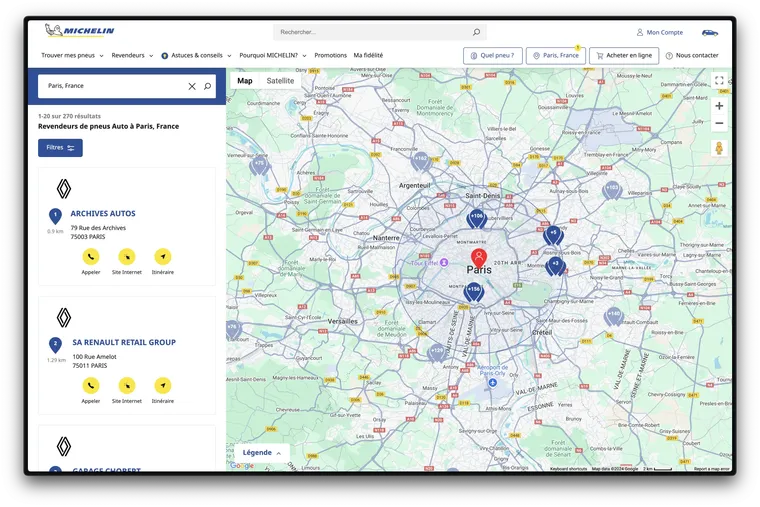This screenshot has width=760, height=507.
Task: Click Itinéraire icon for SA RENAULT RETAIL GROUP
Action: coord(163,385)
